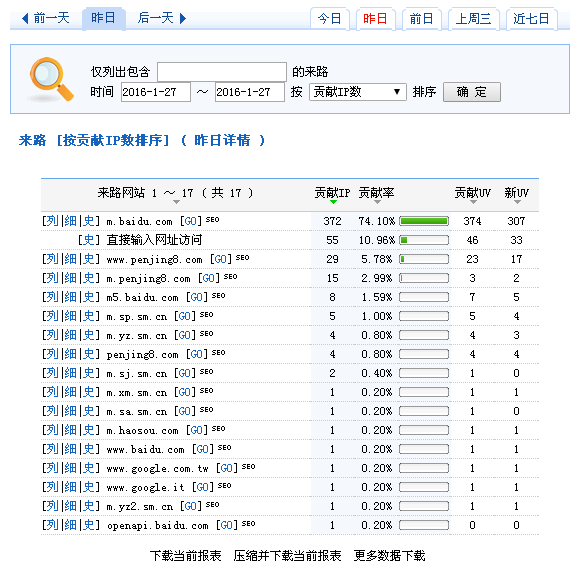Click SEO link for penjing8.com row
The image size is (577, 571).
(218, 352)
